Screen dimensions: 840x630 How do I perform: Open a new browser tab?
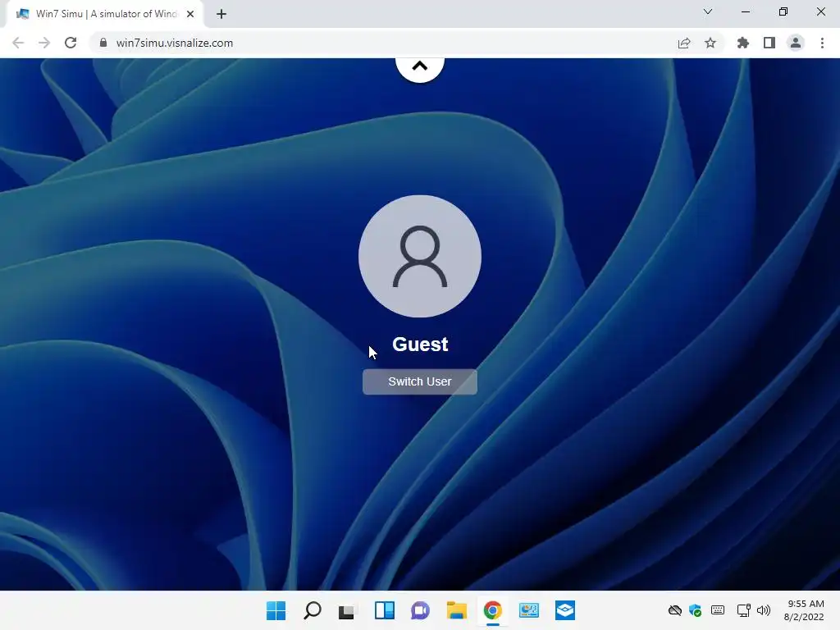point(221,14)
